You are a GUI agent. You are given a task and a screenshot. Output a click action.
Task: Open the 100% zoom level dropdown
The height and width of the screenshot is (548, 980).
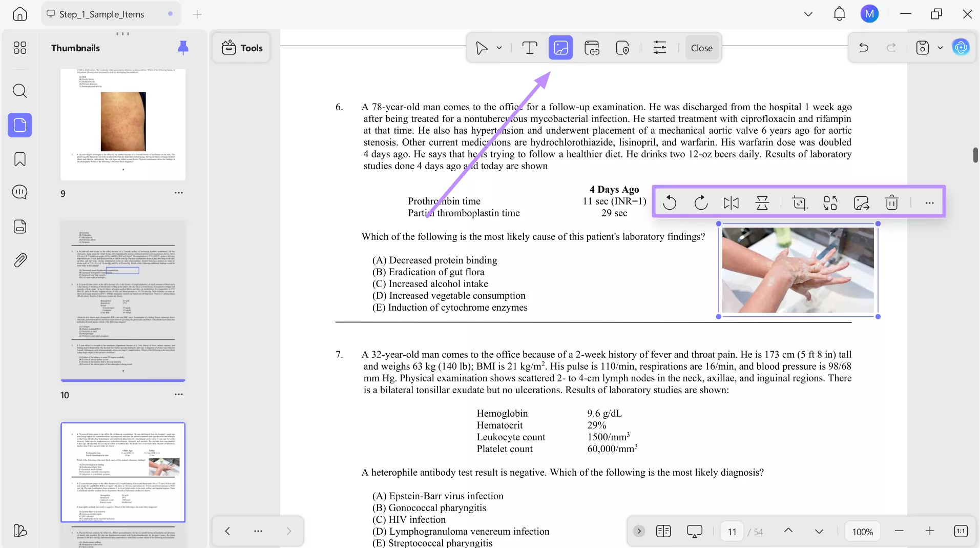click(x=862, y=531)
